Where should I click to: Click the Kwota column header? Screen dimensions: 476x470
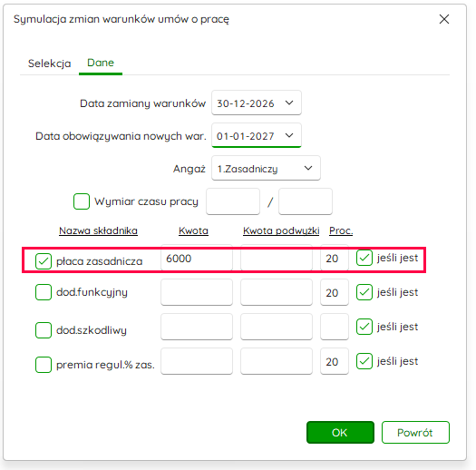[193, 230]
